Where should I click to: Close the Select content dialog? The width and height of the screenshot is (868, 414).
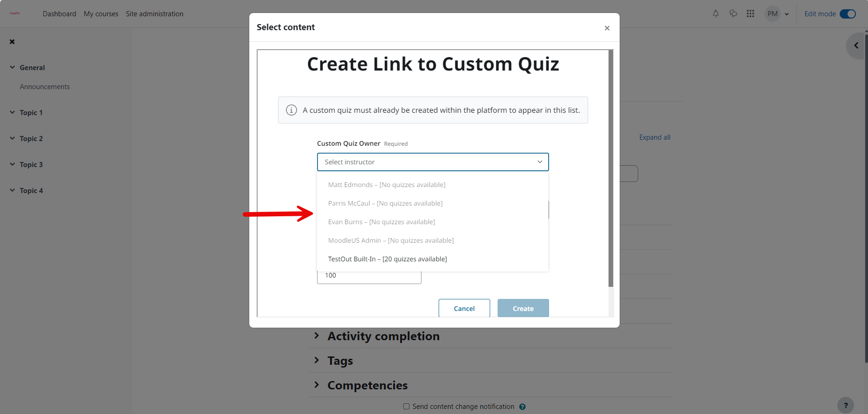607,28
